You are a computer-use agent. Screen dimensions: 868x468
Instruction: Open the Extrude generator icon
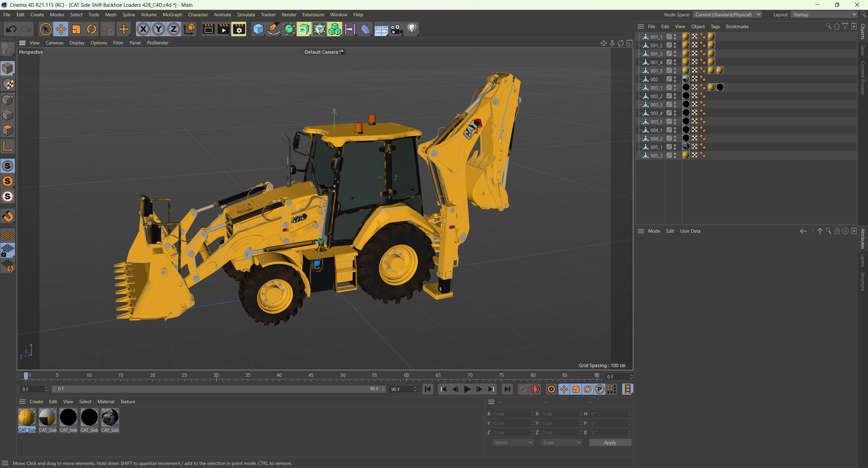304,29
